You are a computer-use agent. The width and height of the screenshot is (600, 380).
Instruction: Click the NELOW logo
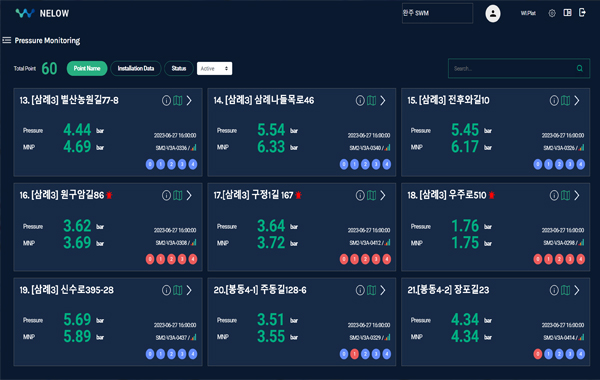tap(42, 13)
